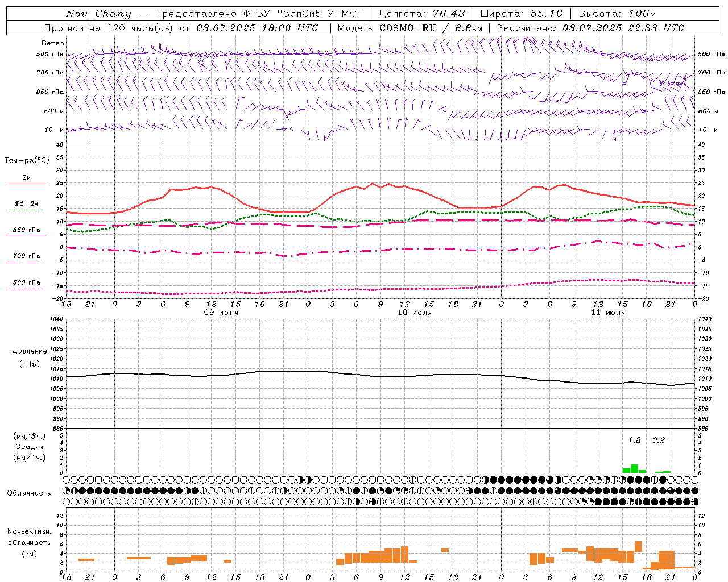Click the '(мм/3ч.)' precipitation unit label

tap(29, 436)
